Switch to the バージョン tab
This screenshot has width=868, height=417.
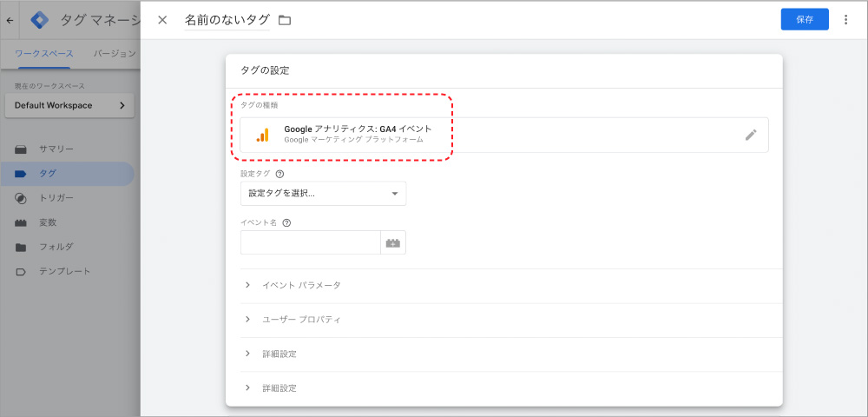[x=114, y=54]
